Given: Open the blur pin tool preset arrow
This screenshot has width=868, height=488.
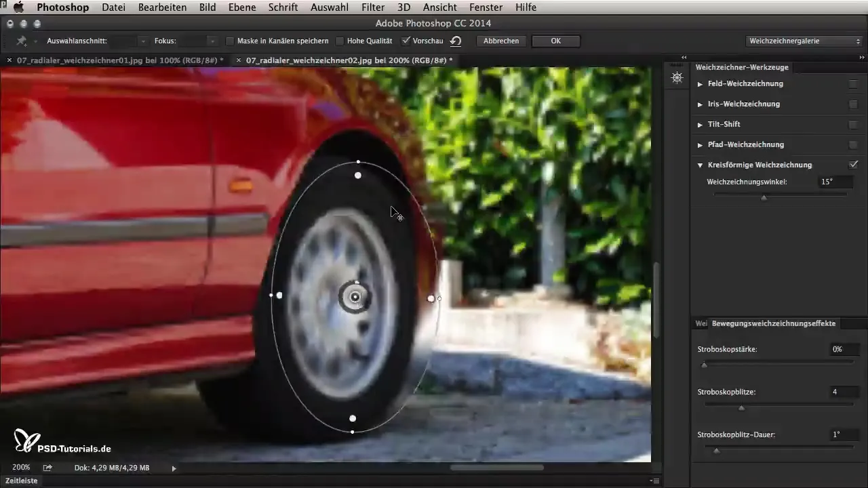Looking at the screenshot, I should click(x=35, y=41).
